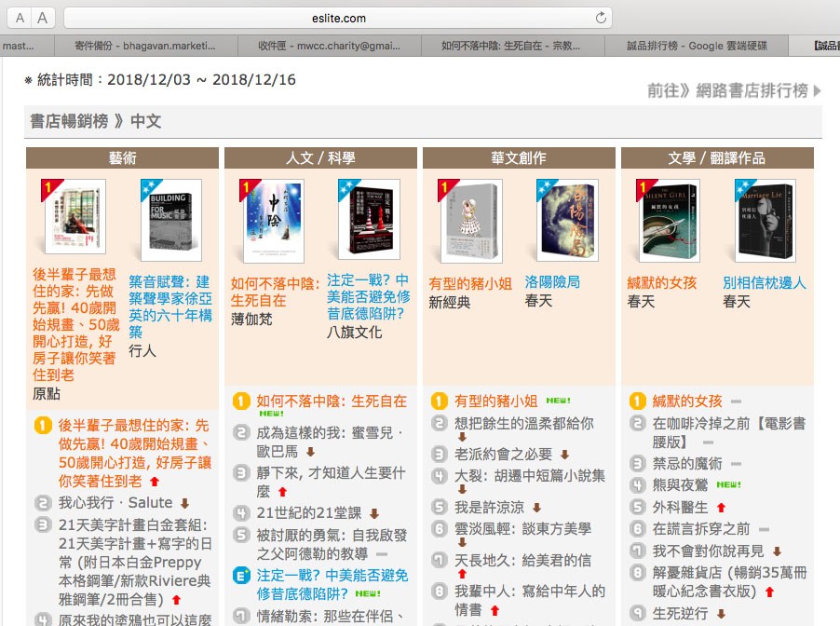Open ranked item 被討厭的勇氣: 自我啟發之父阿德勒的教導

[x=332, y=544]
